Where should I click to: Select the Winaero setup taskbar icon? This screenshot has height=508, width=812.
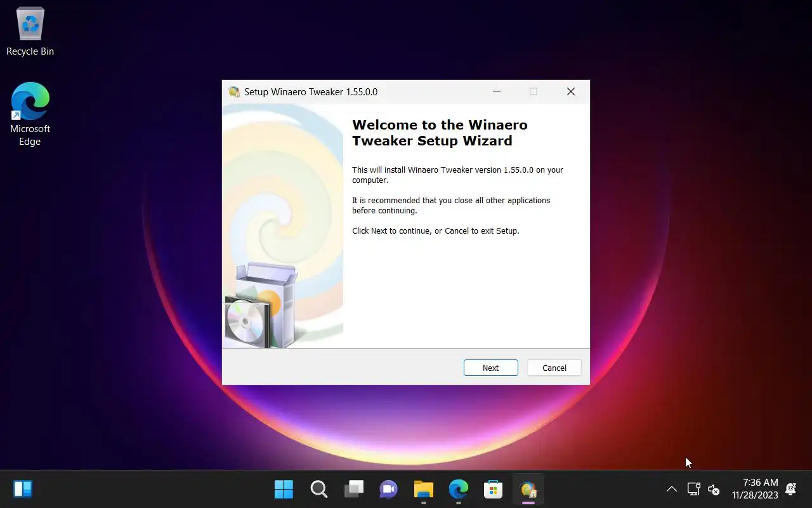tap(528, 490)
